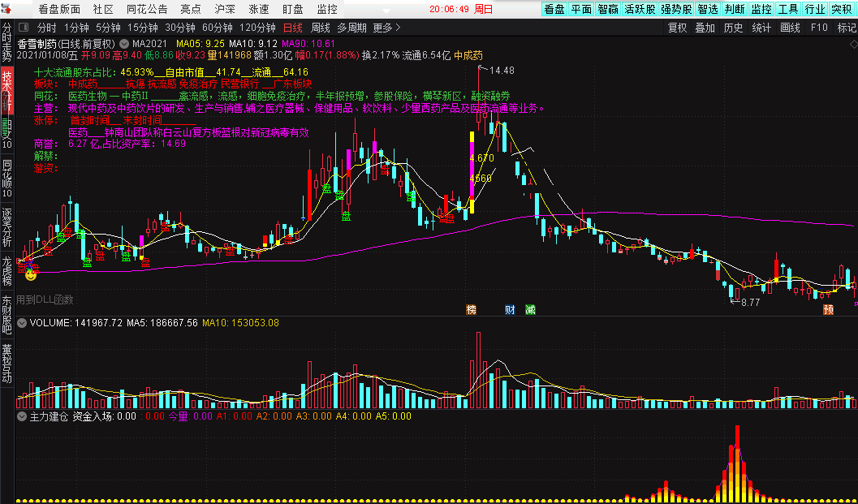This screenshot has height=504, width=858.
Task: Click the cyan 突积 button
Action: tap(842, 9)
